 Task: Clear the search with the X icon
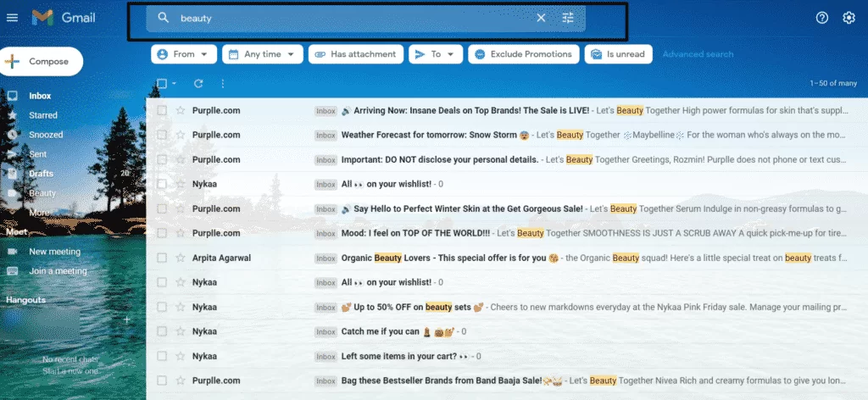pos(541,18)
